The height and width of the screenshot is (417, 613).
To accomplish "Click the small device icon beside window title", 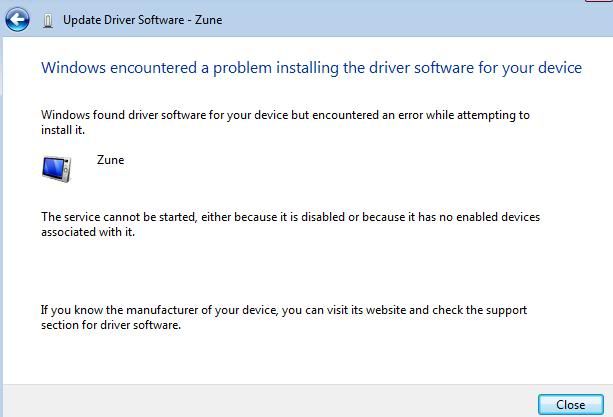I will click(48, 20).
